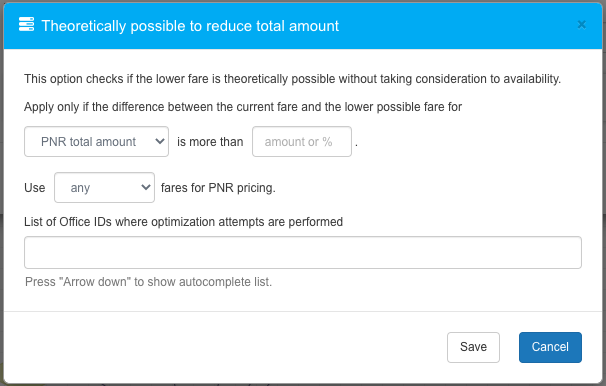This screenshot has height=386, width=606.
Task: Focus the amount or % input field
Action: pos(302,141)
